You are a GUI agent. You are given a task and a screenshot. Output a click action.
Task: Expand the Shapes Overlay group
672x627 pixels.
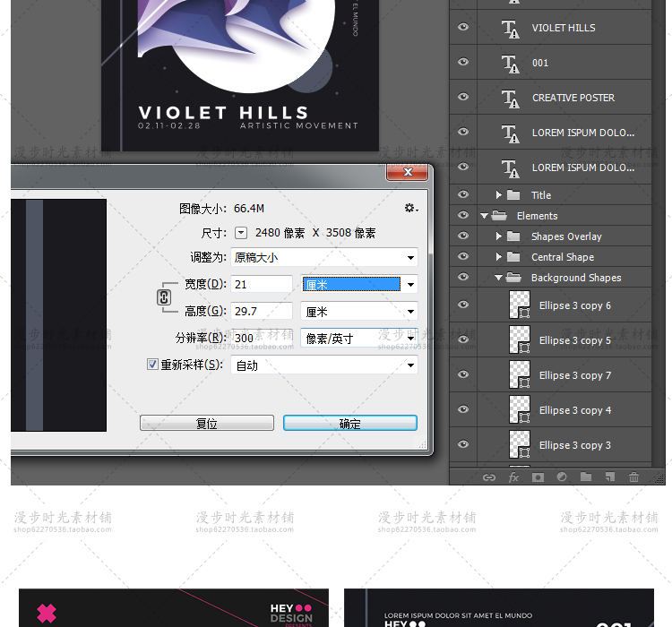(499, 236)
